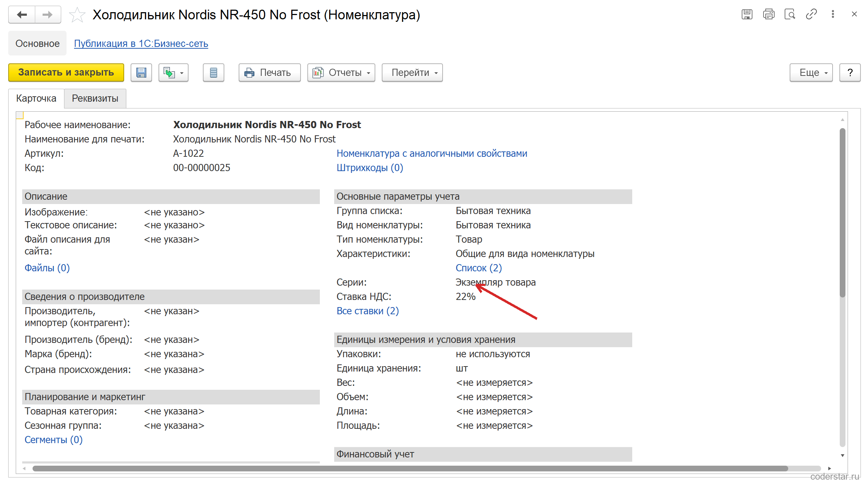This screenshot has width=868, height=485.
Task: Click Записать и закрыть
Action: pos(66,73)
